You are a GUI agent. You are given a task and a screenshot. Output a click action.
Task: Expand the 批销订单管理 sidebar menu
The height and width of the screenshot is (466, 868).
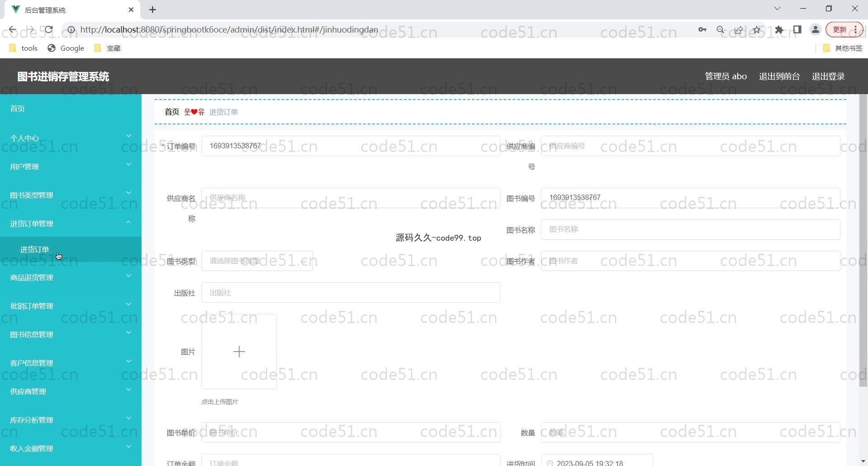click(x=71, y=306)
